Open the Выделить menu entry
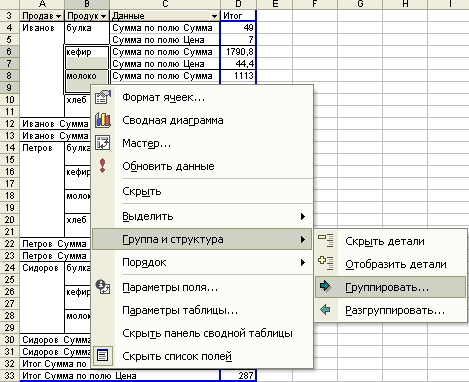The width and height of the screenshot is (469, 382). coord(202,216)
